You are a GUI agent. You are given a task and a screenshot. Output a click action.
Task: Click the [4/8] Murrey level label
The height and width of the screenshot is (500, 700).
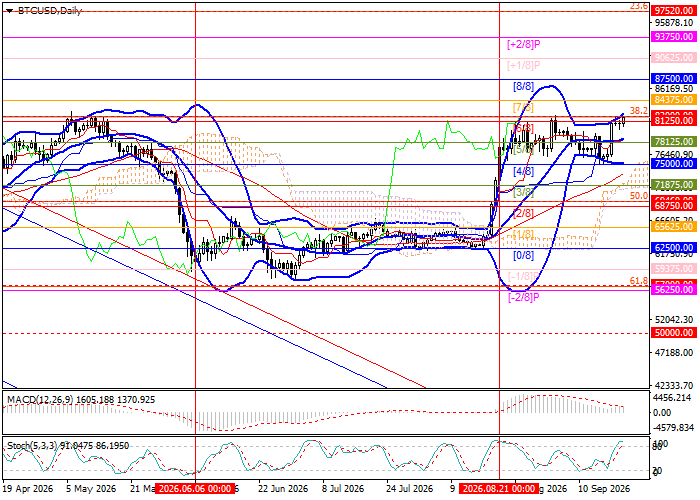click(x=523, y=171)
